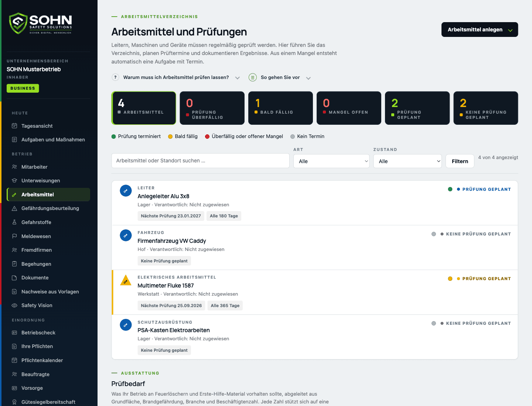
Task: Open the Arbeitsmittel anlegen dropdown
Action: 480,30
